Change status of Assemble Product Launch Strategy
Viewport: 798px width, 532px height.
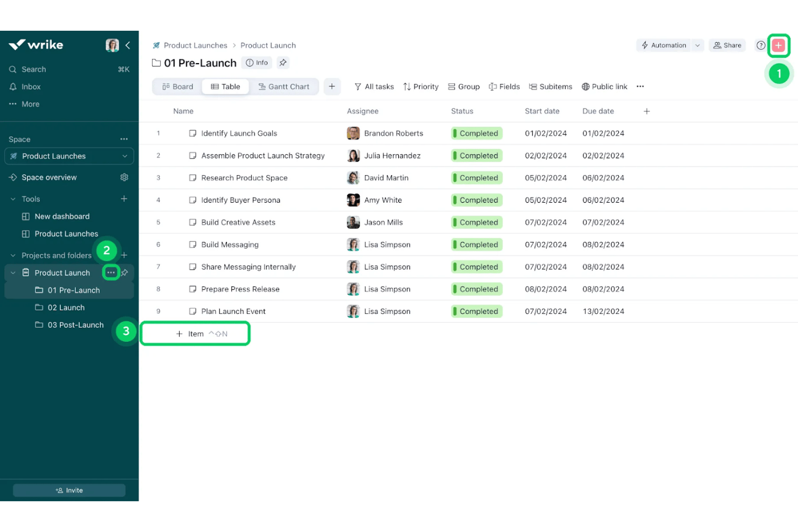(477, 155)
